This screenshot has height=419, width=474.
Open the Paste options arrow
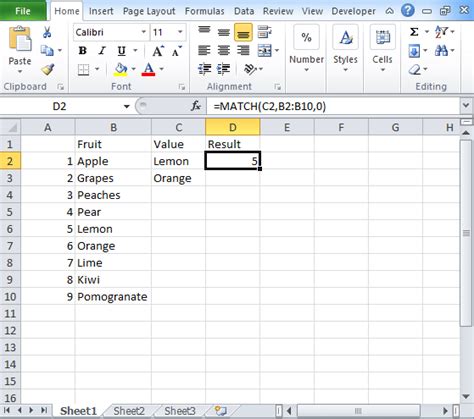coord(20,71)
